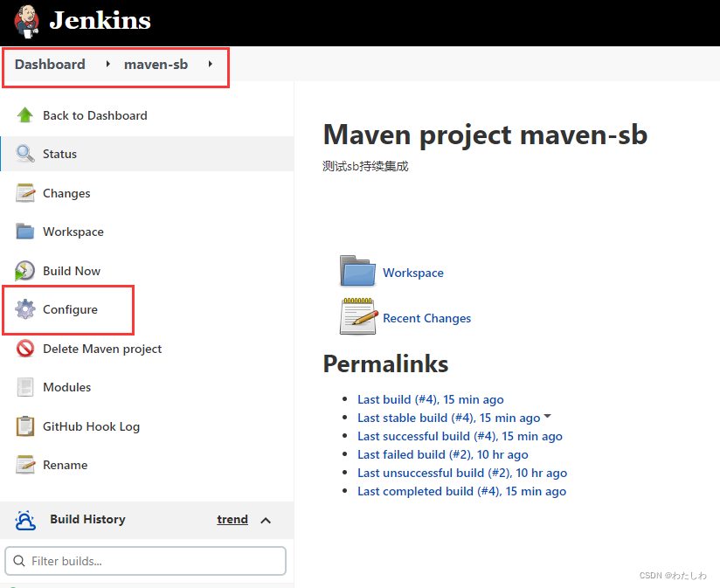Viewport: 720px width, 588px height.
Task: Click the Build History heading text
Action: click(x=87, y=519)
